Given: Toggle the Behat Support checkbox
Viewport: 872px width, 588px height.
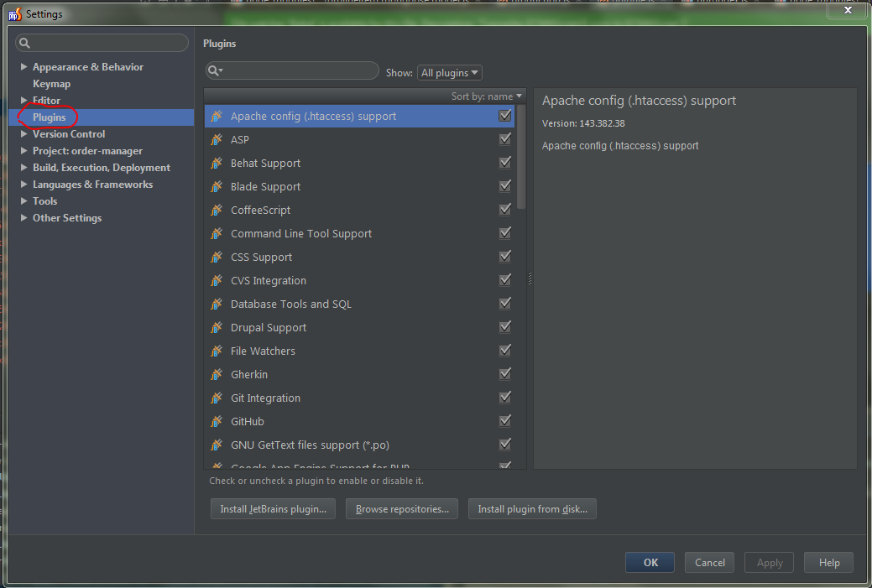Looking at the screenshot, I should pos(505,162).
